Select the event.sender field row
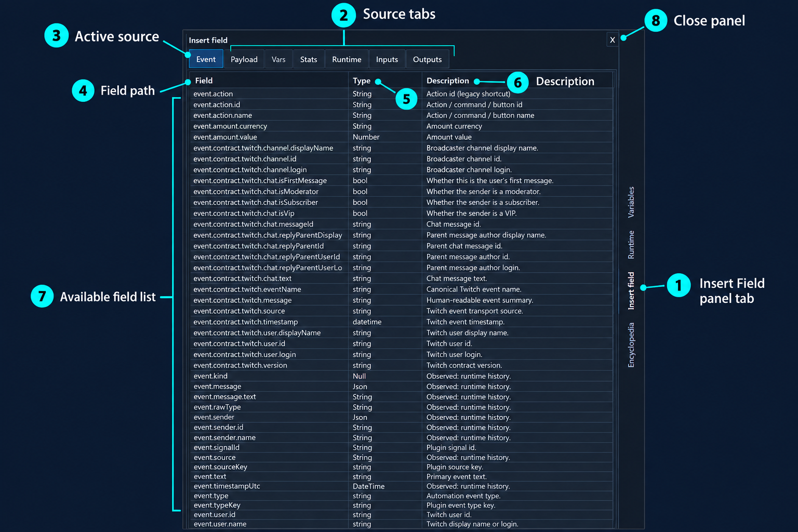This screenshot has width=798, height=532. [x=401, y=417]
